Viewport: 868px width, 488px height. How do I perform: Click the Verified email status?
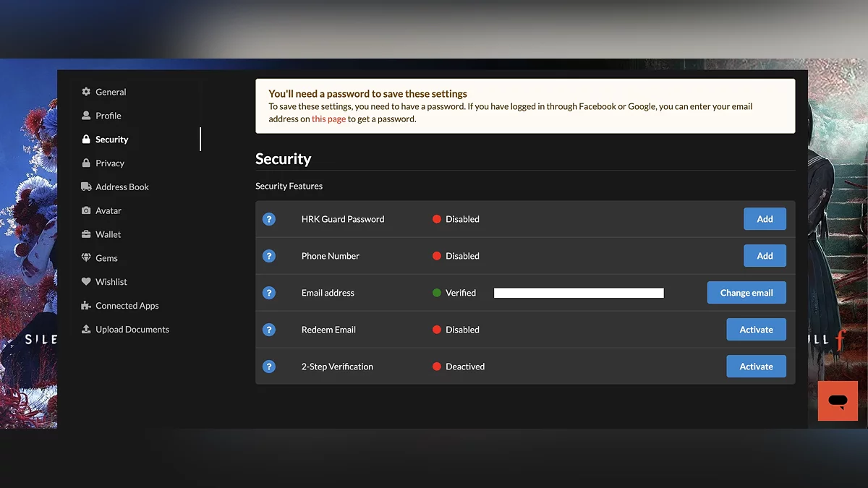point(461,293)
